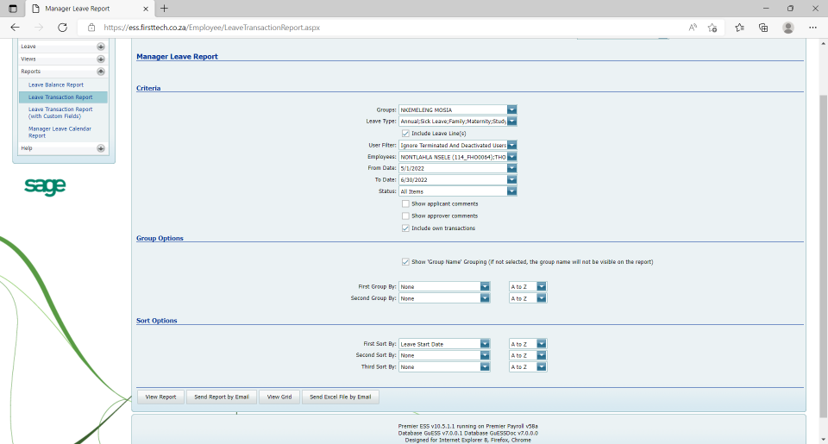Open the Leave Type dropdown
This screenshot has width=828, height=444.
[x=511, y=121]
